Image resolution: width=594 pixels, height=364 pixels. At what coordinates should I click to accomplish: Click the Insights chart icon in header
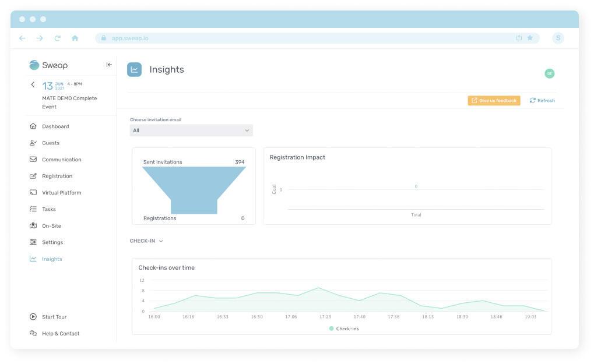click(x=134, y=69)
